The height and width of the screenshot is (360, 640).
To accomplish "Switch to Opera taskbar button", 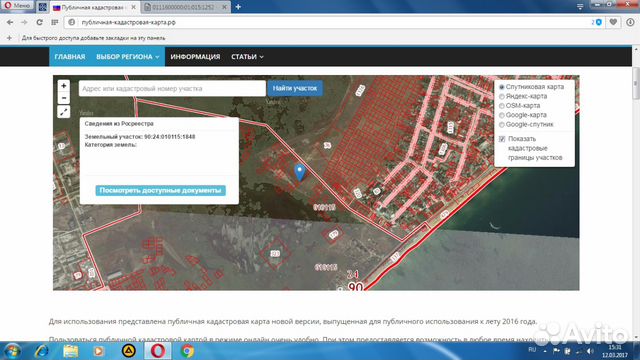I will coord(158,351).
